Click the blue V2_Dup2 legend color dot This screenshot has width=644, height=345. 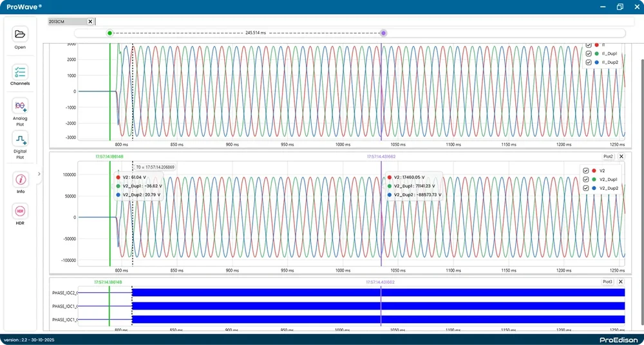pyautogui.click(x=594, y=188)
